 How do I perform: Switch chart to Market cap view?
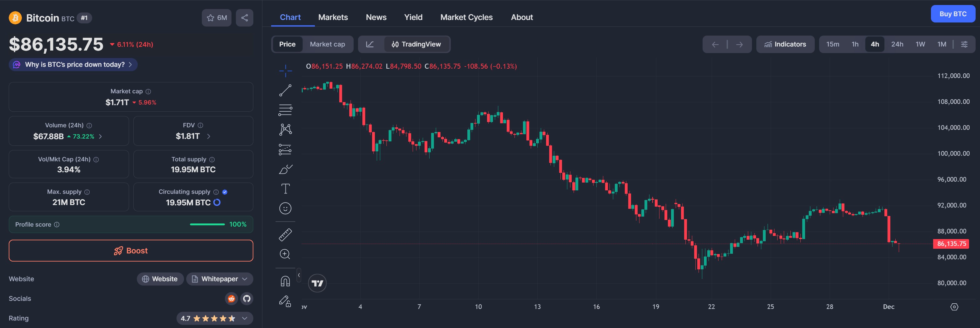coord(327,44)
